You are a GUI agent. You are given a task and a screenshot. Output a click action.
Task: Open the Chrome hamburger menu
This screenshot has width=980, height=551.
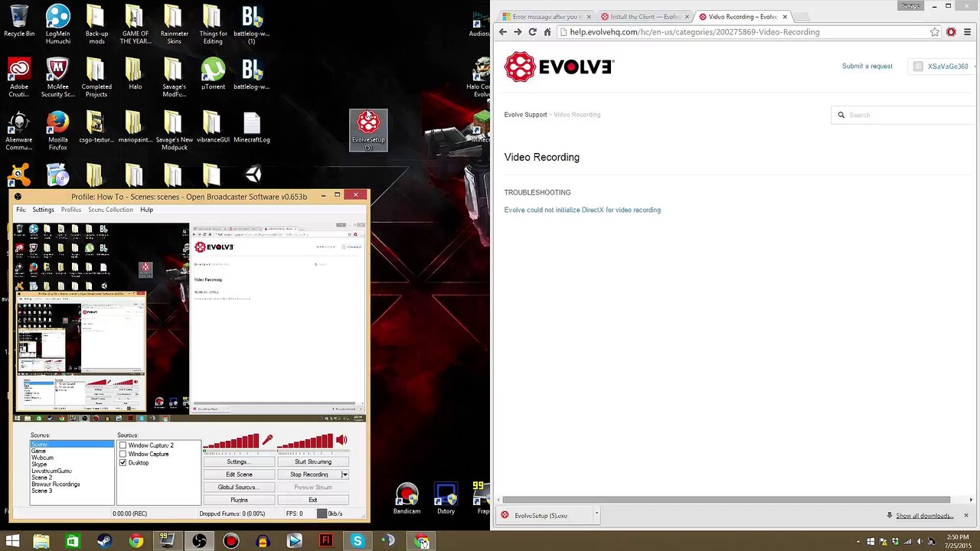[x=968, y=32]
